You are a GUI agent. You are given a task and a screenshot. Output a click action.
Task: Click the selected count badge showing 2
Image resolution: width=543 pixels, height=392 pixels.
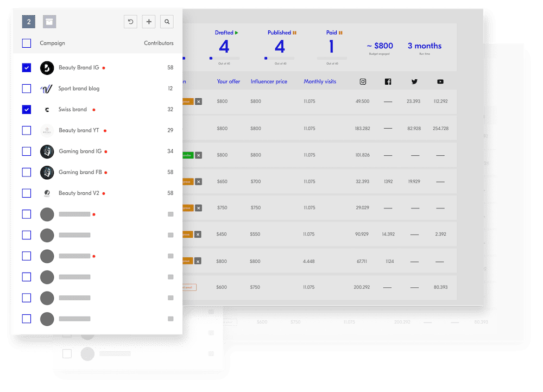point(28,21)
